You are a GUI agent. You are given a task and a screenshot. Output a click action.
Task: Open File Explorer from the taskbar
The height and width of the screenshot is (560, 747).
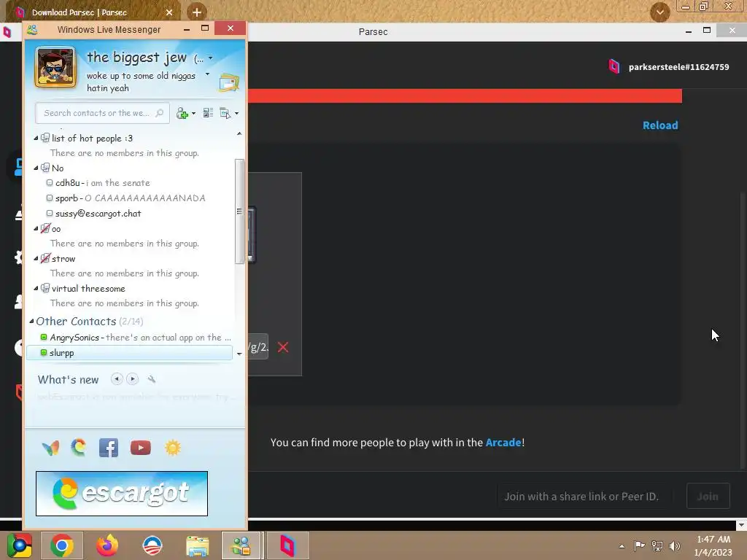197,545
